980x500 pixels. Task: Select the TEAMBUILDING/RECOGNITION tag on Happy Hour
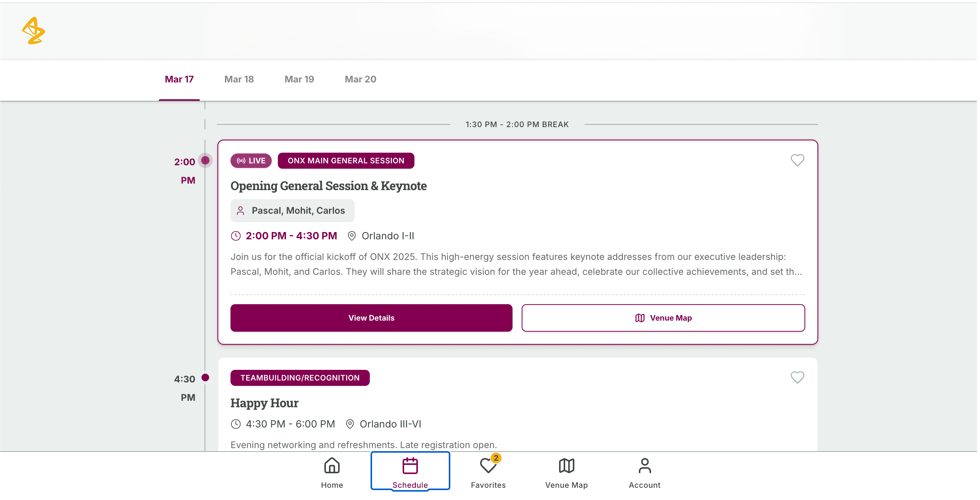coord(300,377)
